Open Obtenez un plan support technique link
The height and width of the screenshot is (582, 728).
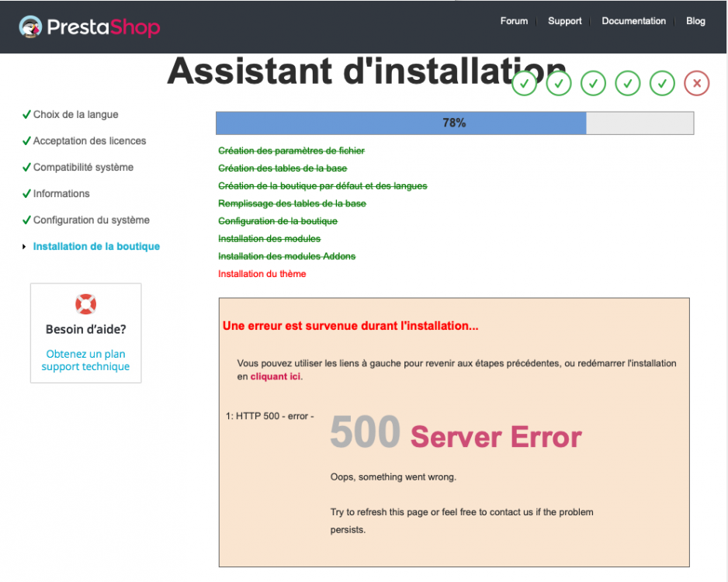click(x=85, y=360)
